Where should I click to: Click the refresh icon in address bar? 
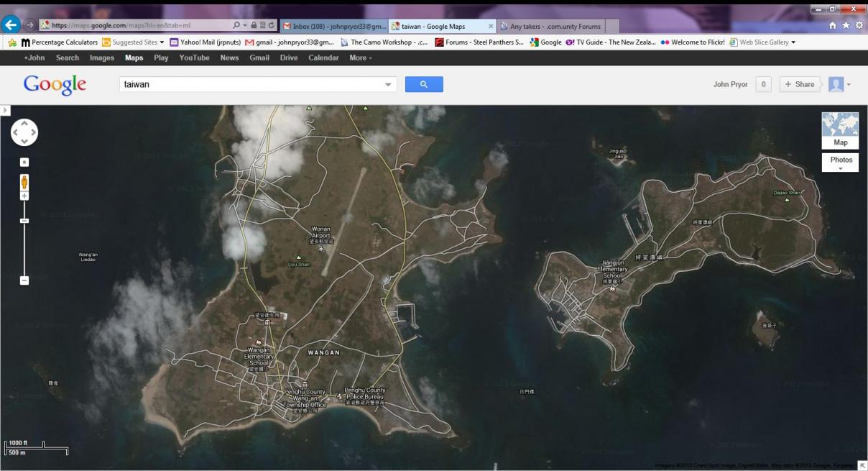(272, 27)
